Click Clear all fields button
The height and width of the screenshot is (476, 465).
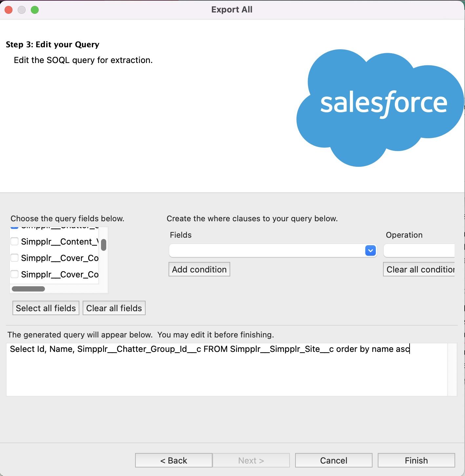pyautogui.click(x=114, y=308)
